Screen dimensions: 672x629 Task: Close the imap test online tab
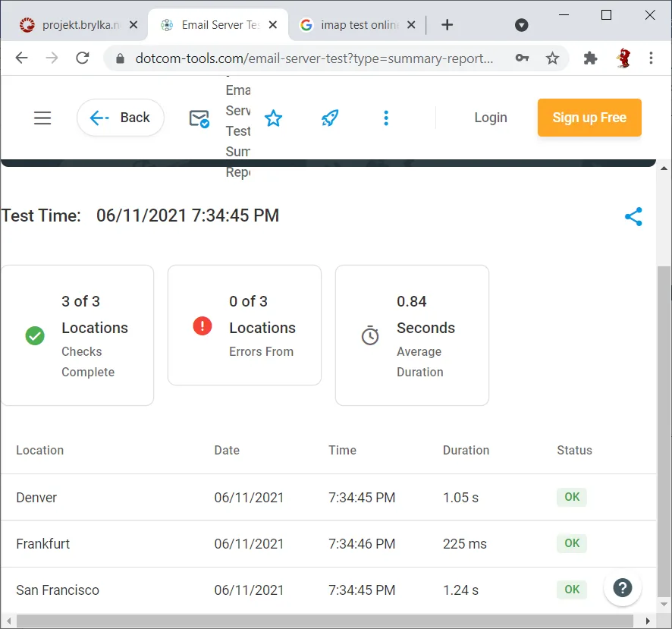tap(411, 25)
